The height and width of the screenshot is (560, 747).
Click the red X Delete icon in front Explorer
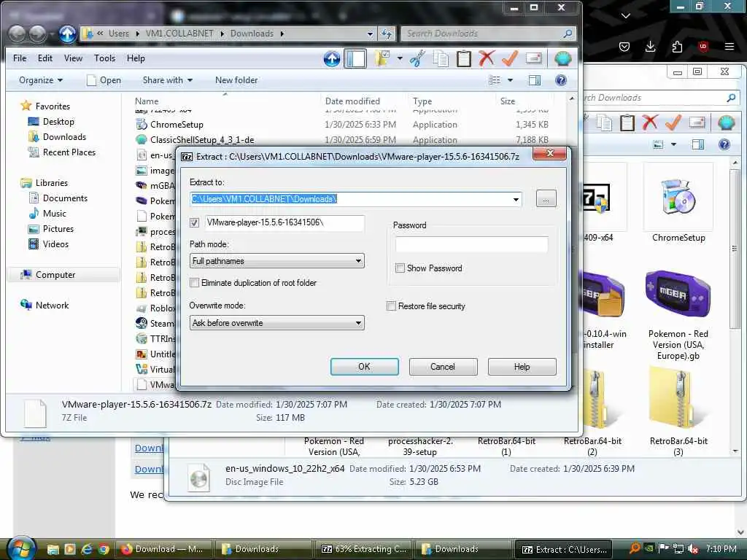click(x=487, y=58)
